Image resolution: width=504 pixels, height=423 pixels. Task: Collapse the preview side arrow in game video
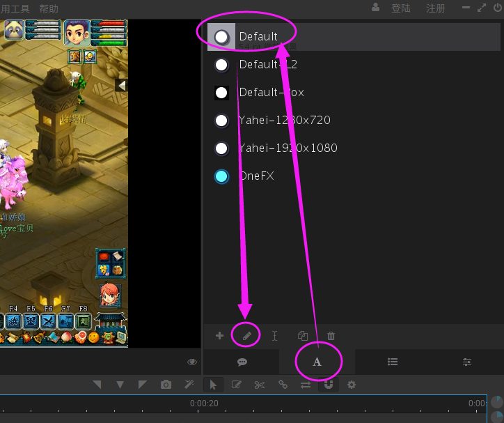coord(122,86)
